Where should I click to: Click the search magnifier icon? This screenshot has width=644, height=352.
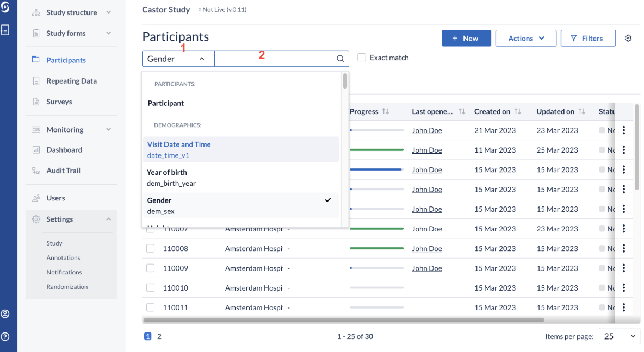coord(340,59)
